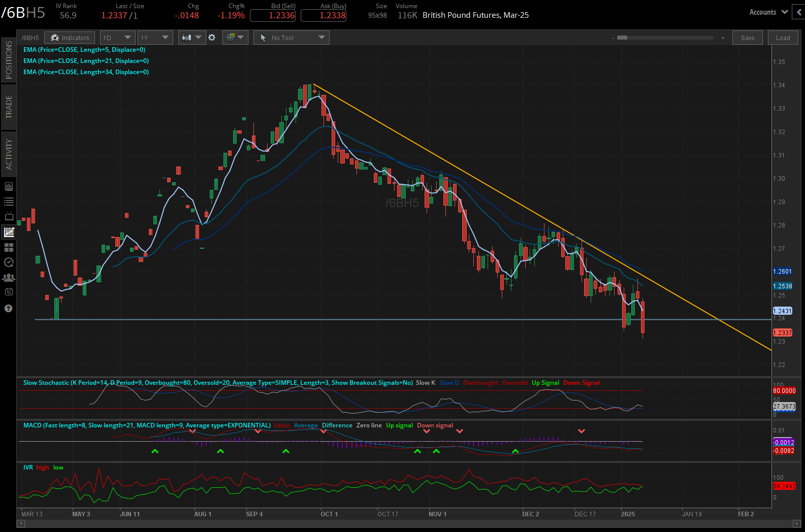Open the list view sidebar icon
Image resolution: width=805 pixels, height=532 pixels.
click(x=9, y=202)
